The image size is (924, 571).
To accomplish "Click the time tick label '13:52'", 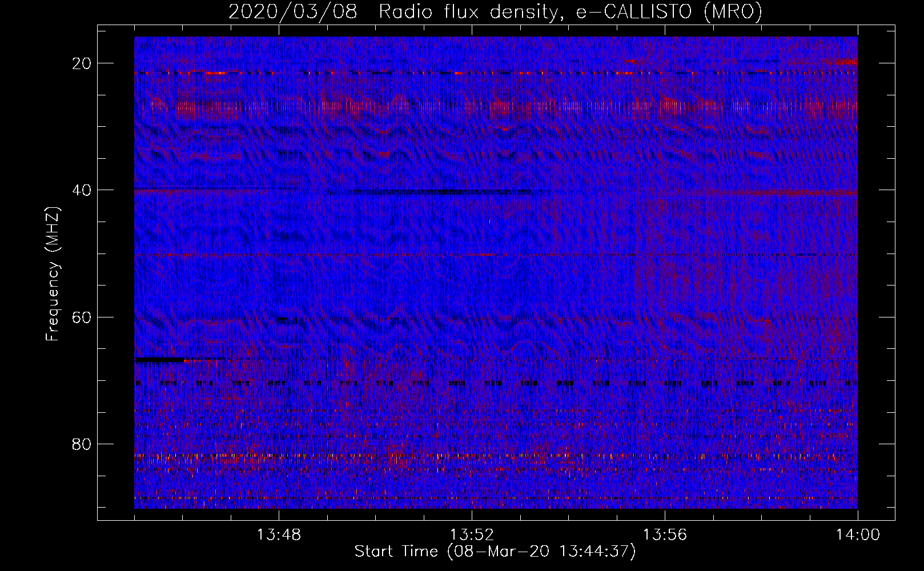I will (472, 535).
